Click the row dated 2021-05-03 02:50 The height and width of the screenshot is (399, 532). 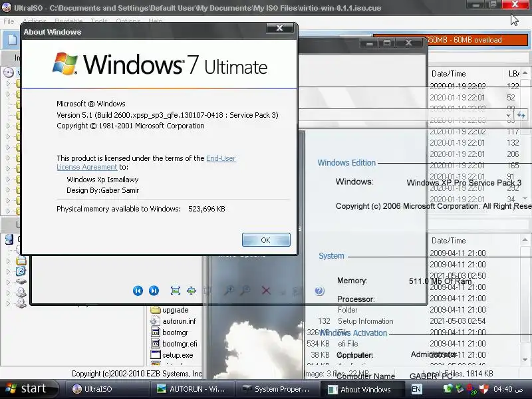pos(458,276)
